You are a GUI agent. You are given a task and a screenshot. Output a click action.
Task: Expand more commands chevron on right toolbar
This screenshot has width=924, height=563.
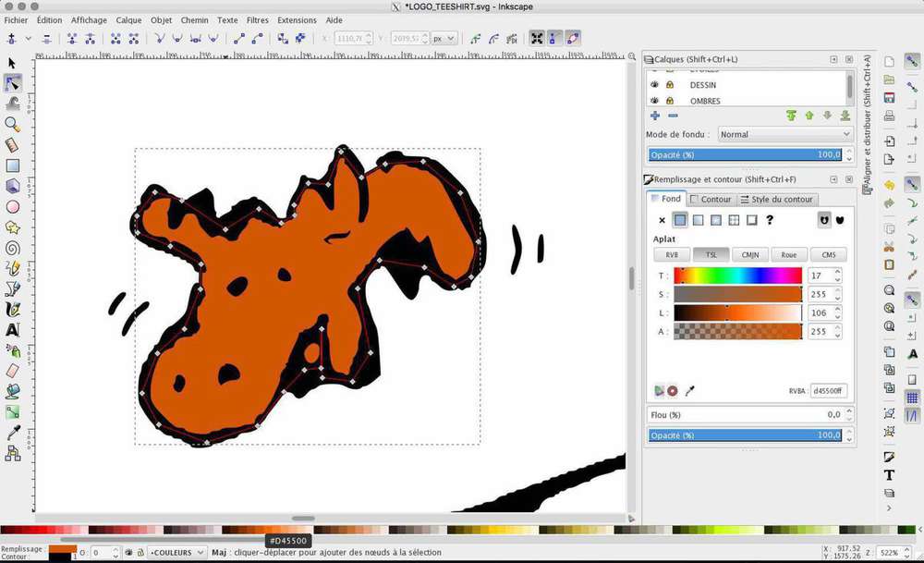tap(889, 508)
